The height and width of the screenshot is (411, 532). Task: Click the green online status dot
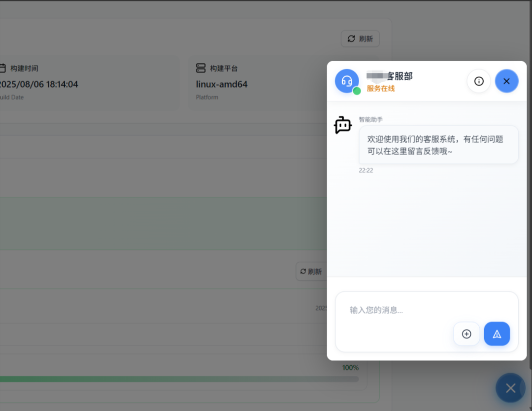coord(357,91)
